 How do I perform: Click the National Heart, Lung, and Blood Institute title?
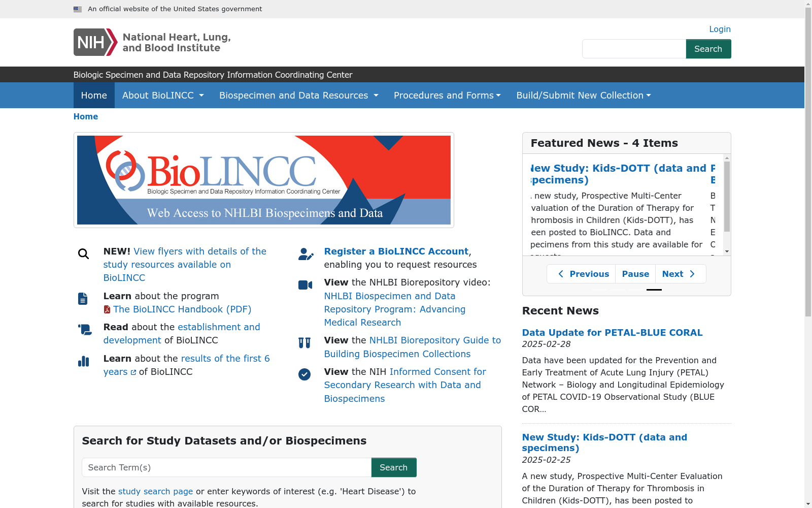click(x=177, y=43)
